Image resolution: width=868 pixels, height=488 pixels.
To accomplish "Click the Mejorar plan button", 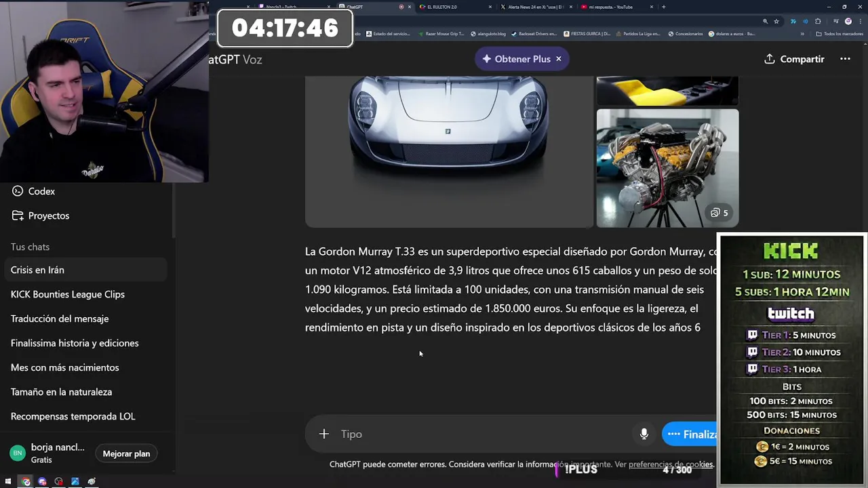I will (126, 453).
